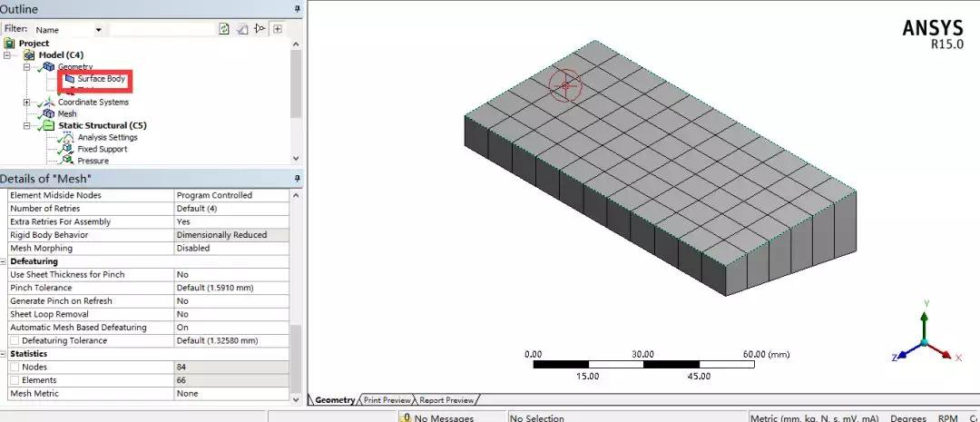Tick the Elements checkbox in Statistics
This screenshot has height=422, width=980.
coord(15,380)
